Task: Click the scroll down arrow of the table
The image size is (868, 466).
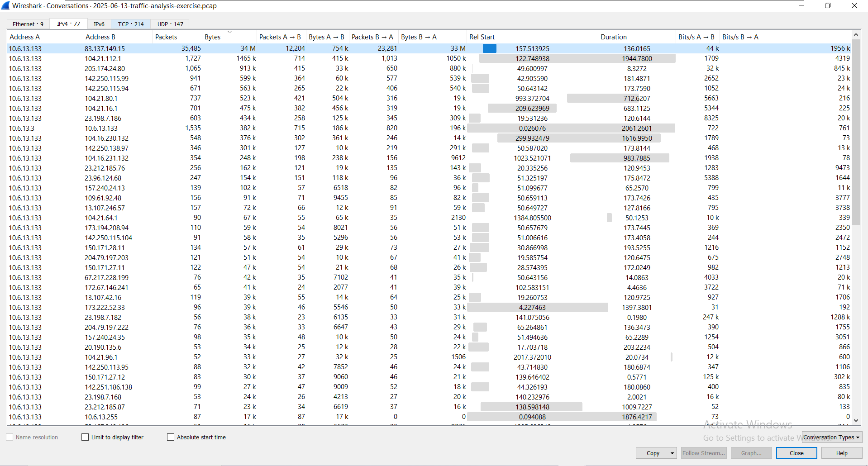Action: [856, 420]
